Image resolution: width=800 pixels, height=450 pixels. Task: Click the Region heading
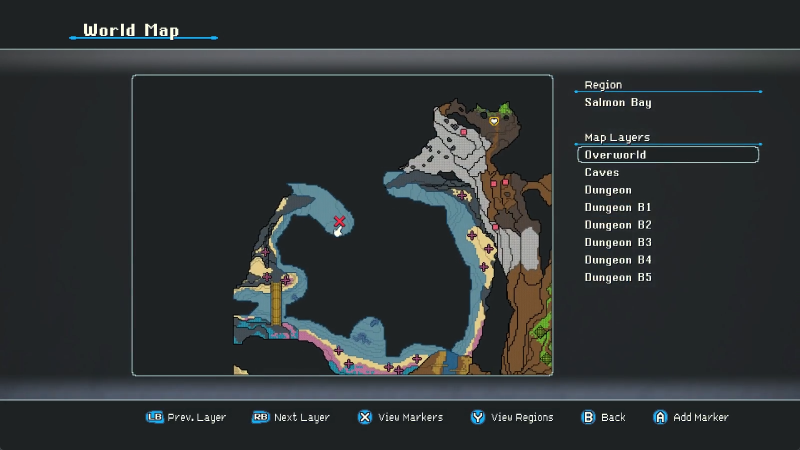(603, 85)
